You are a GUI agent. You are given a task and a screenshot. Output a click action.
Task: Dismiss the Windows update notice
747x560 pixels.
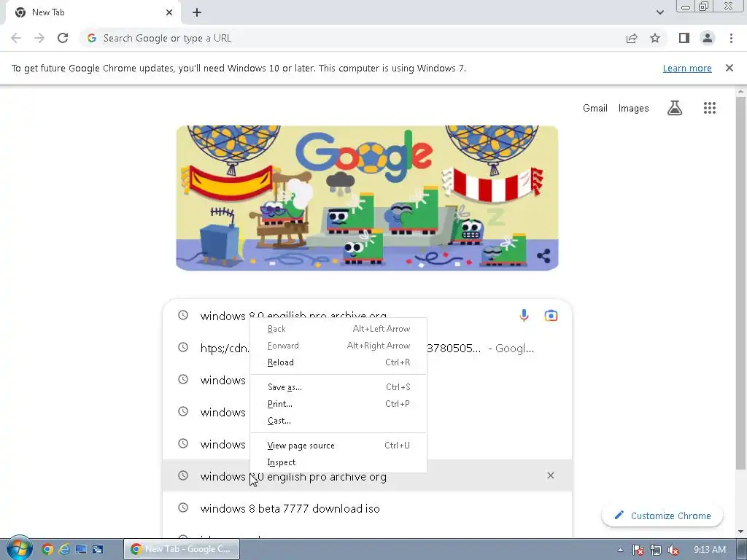[x=729, y=68]
